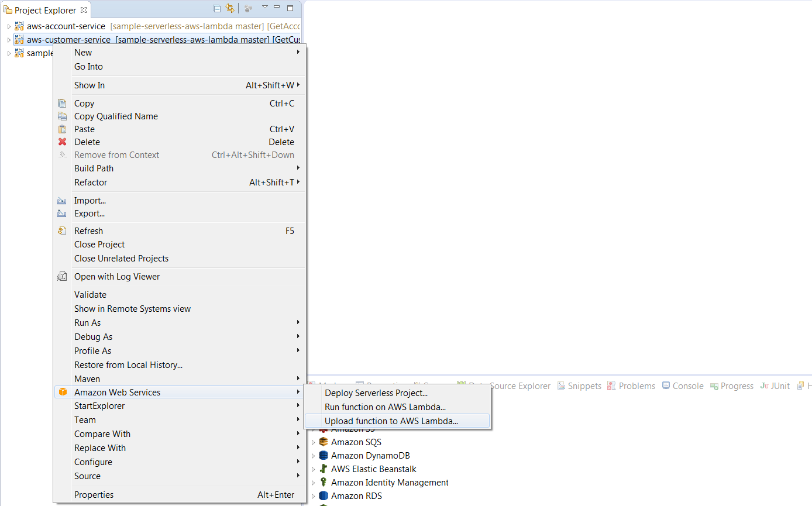This screenshot has width=812, height=506.
Task: Open the Configure submenu
Action: click(x=180, y=462)
